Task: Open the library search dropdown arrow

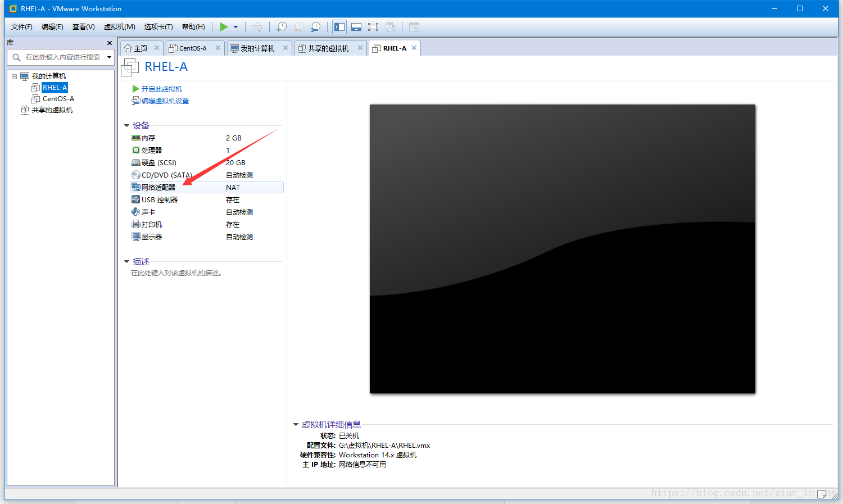Action: click(110, 57)
